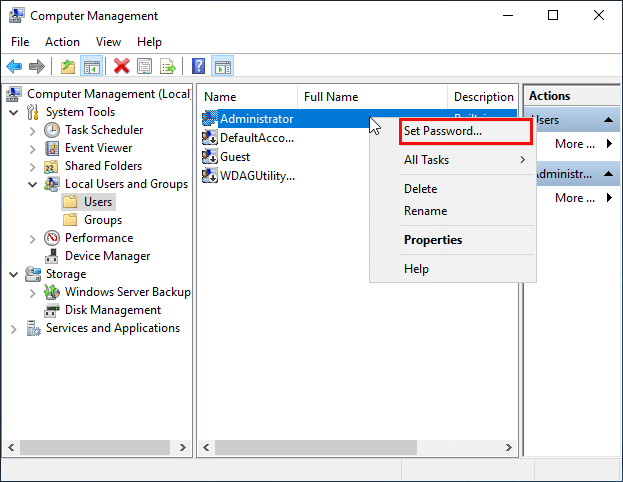The image size is (623, 482).
Task: Click the Export List toolbar icon
Action: coord(168,67)
